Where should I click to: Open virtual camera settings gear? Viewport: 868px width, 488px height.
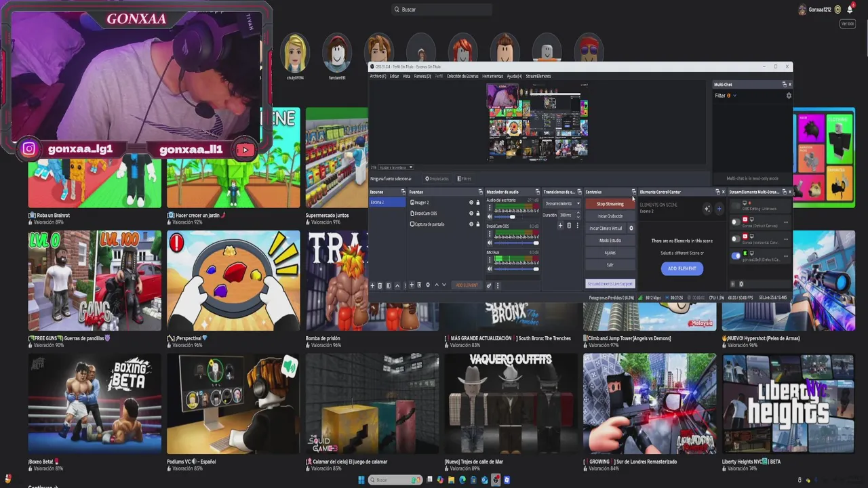631,228
